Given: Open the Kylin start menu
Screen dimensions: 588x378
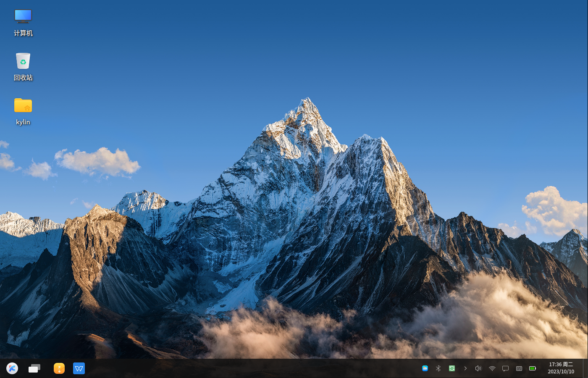Looking at the screenshot, I should 12,368.
